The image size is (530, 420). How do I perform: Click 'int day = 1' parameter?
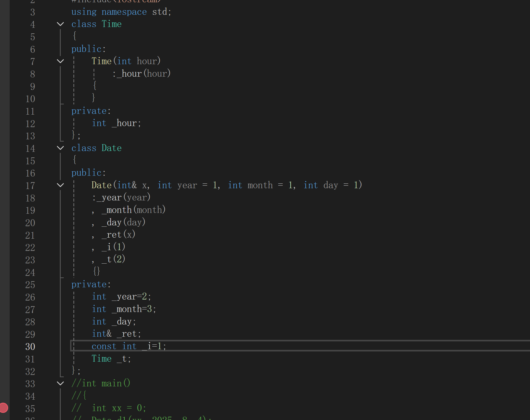331,185
